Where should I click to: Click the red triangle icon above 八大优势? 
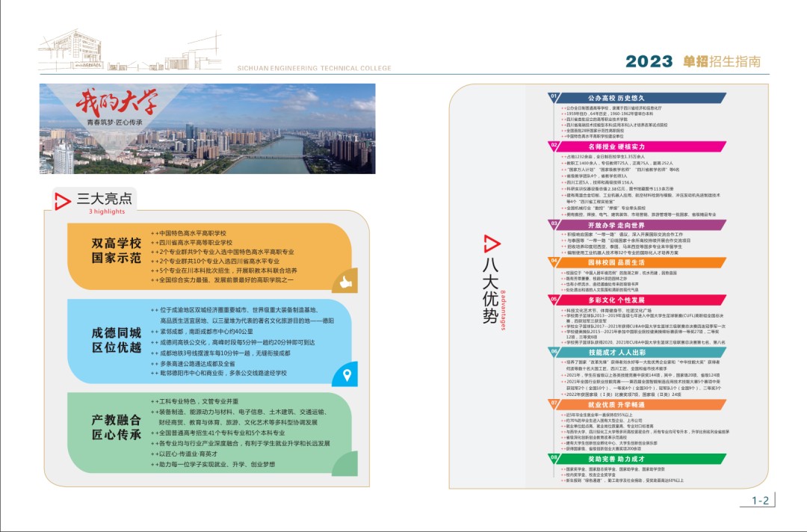point(492,244)
